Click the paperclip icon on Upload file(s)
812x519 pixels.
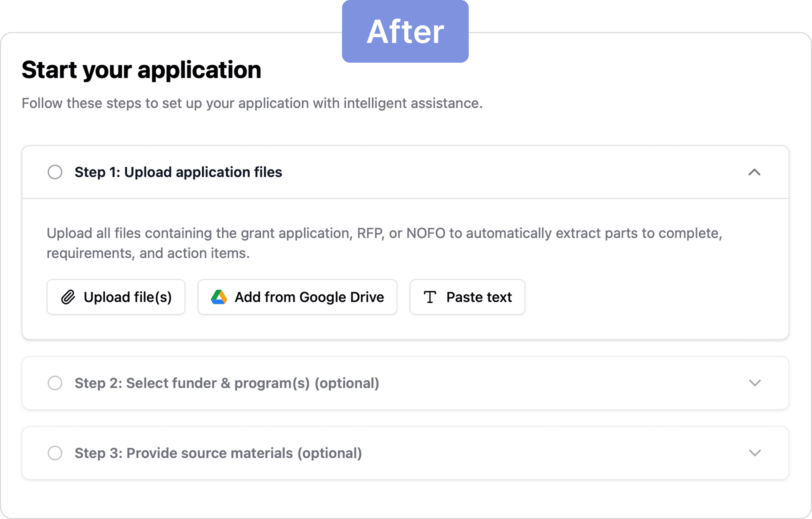(68, 297)
